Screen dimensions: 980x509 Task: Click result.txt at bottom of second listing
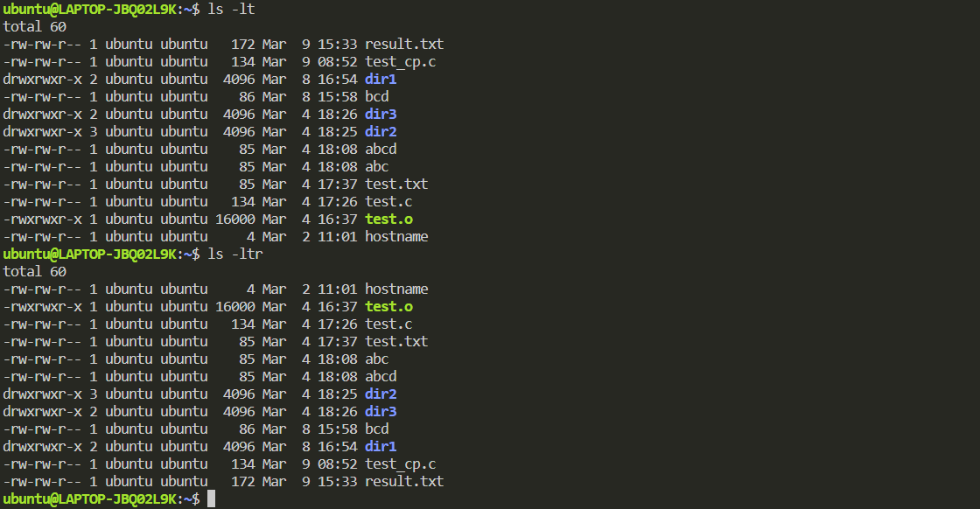click(404, 482)
